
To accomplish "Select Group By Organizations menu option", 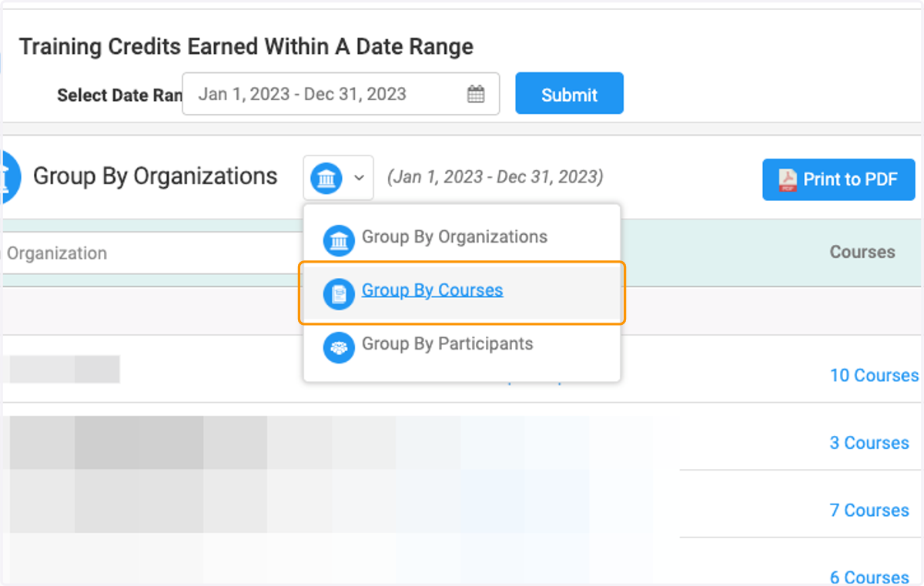I will pyautogui.click(x=462, y=238).
